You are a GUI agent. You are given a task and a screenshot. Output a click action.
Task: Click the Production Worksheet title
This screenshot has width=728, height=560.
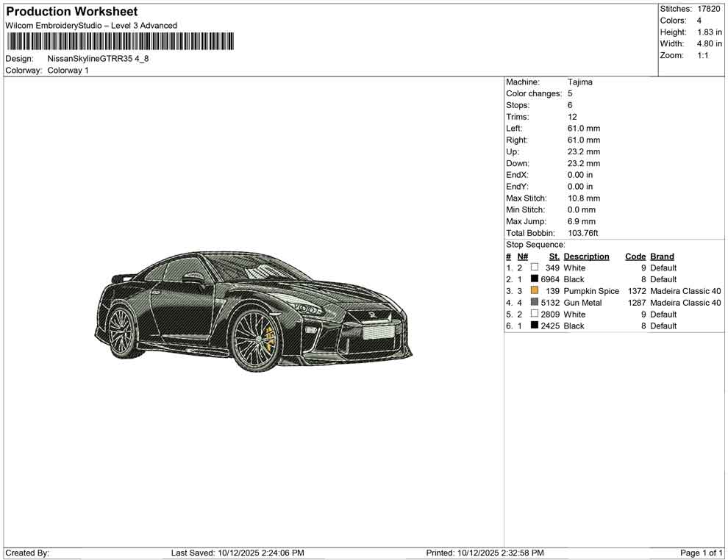[71, 12]
